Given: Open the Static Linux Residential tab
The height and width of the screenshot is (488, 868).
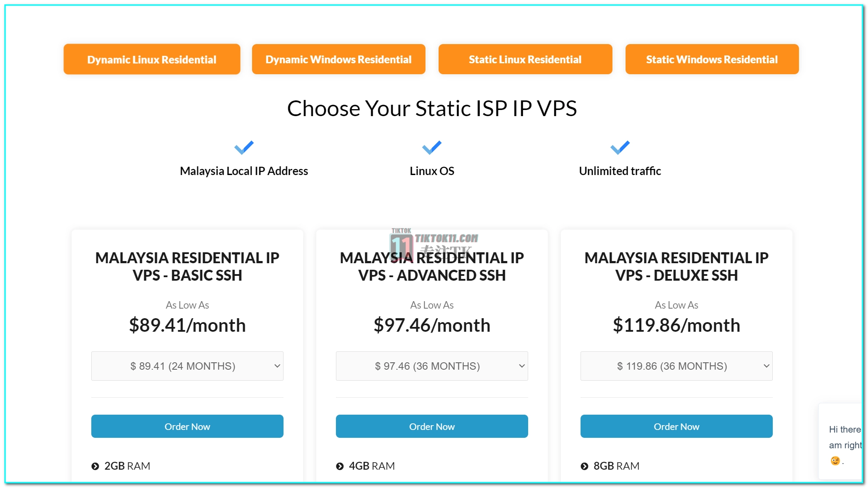Looking at the screenshot, I should click(x=526, y=59).
